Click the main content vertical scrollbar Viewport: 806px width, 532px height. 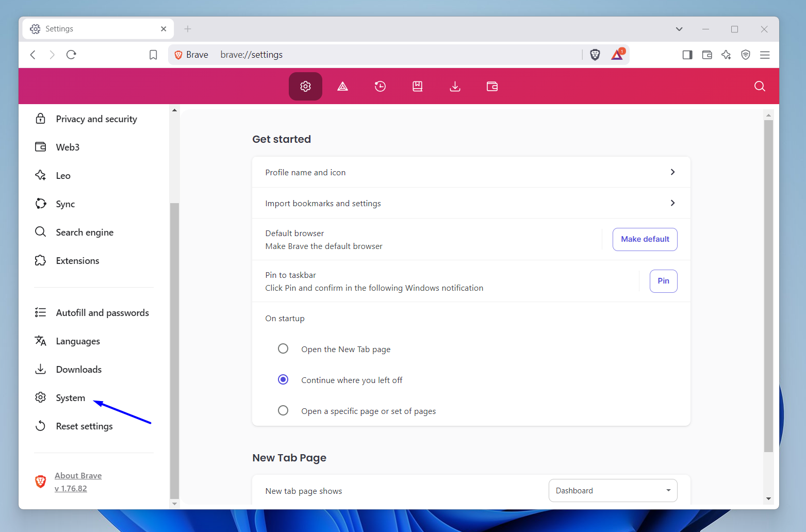coord(769,286)
